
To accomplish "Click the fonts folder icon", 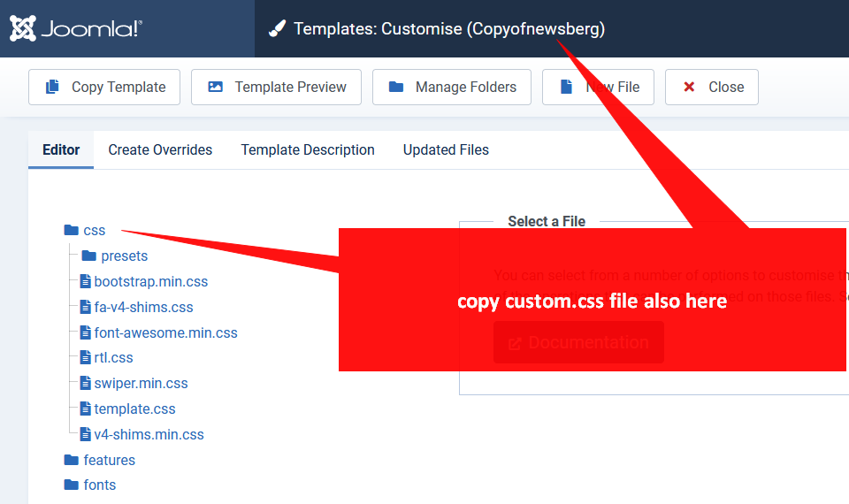I will pos(72,485).
